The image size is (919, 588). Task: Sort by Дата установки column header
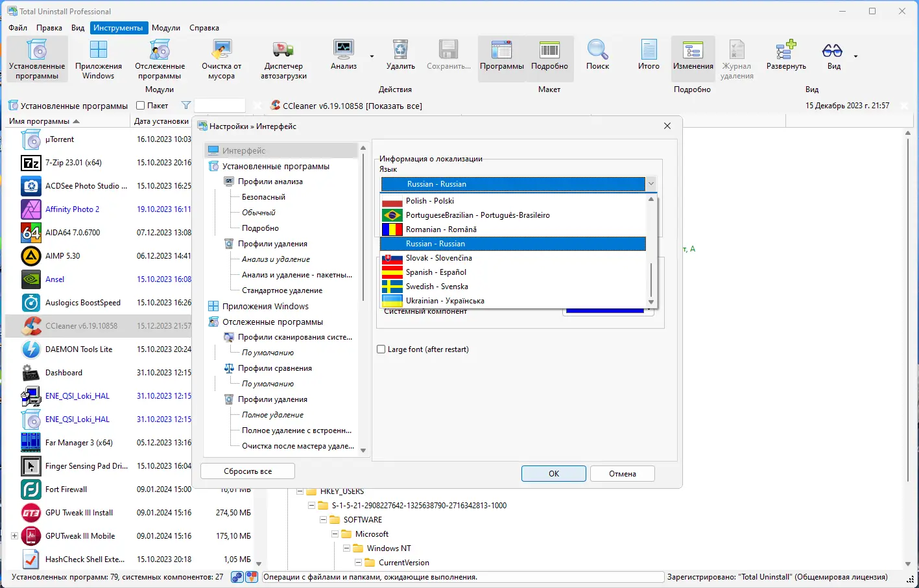pyautogui.click(x=161, y=121)
